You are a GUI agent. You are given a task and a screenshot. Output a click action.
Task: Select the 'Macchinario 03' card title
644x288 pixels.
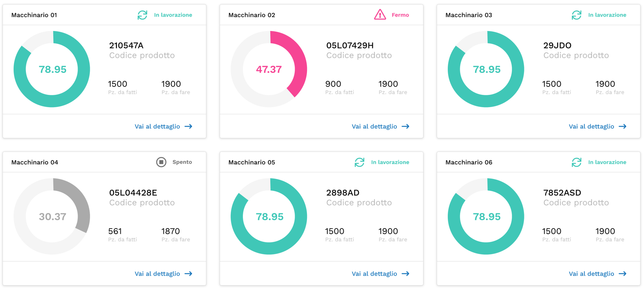coord(469,15)
